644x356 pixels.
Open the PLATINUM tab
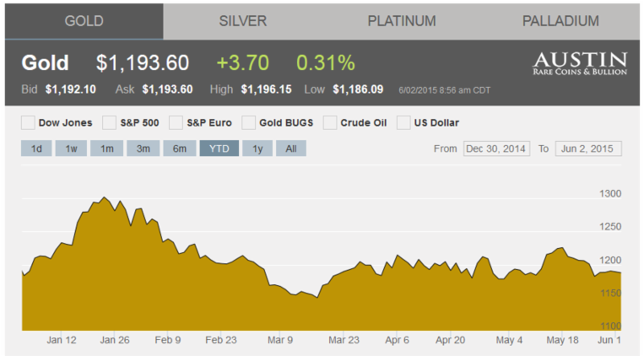(402, 21)
